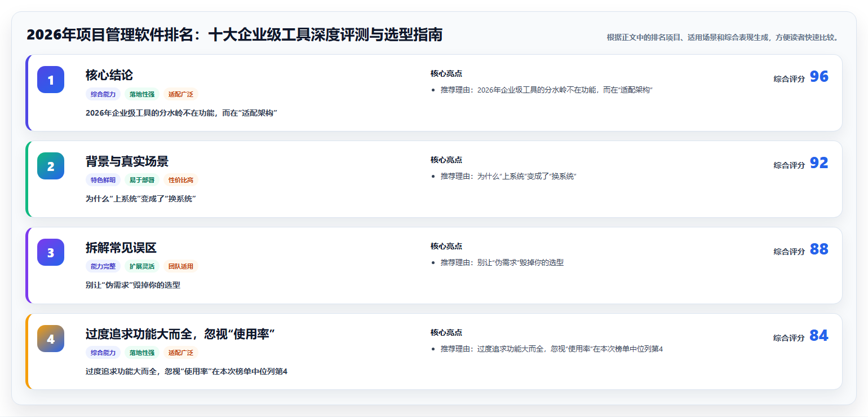Select the 特色鲜明 tag
Viewport: 868px width, 417px height.
coord(103,180)
